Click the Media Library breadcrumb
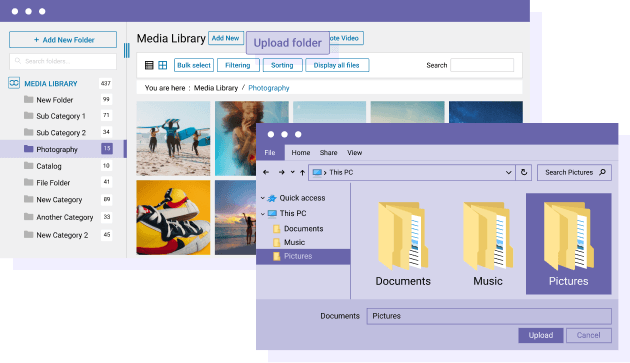 [x=216, y=88]
